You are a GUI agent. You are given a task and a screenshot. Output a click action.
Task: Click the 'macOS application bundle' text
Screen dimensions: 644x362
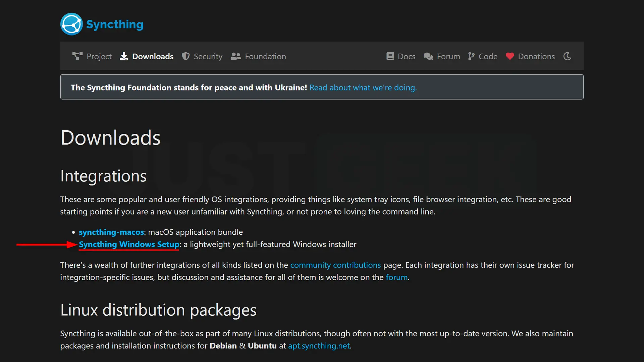click(x=196, y=232)
